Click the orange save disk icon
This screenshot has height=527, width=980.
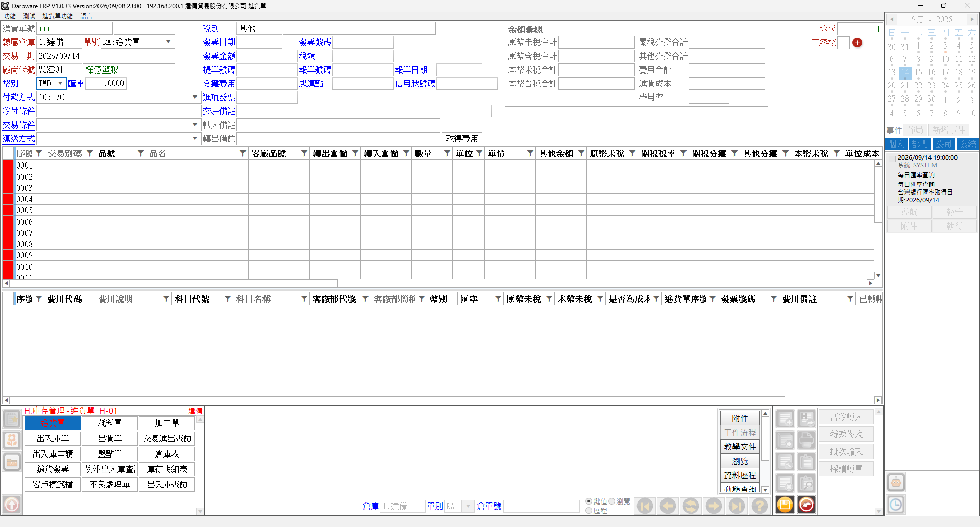pos(785,505)
